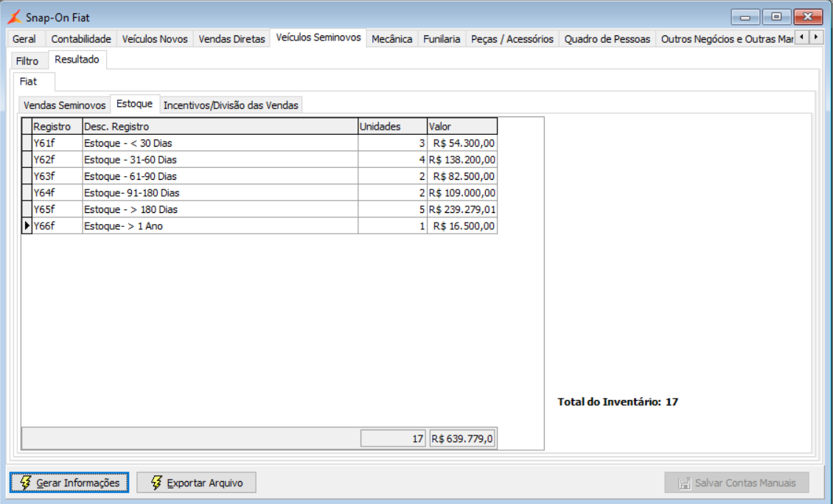Click the Exportar Arquivo button
833x504 pixels.
(x=196, y=483)
